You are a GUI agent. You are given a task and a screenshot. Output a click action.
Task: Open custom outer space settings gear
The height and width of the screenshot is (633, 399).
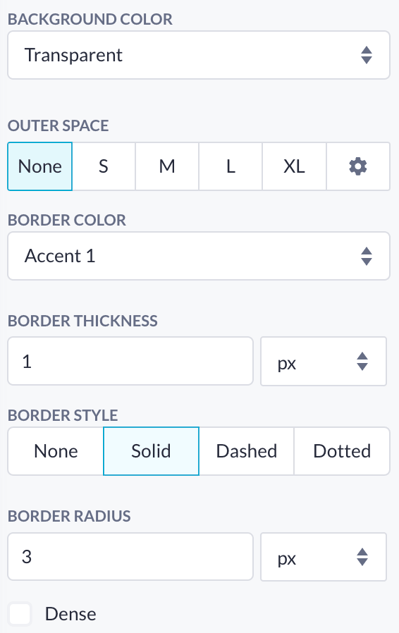pos(358,166)
